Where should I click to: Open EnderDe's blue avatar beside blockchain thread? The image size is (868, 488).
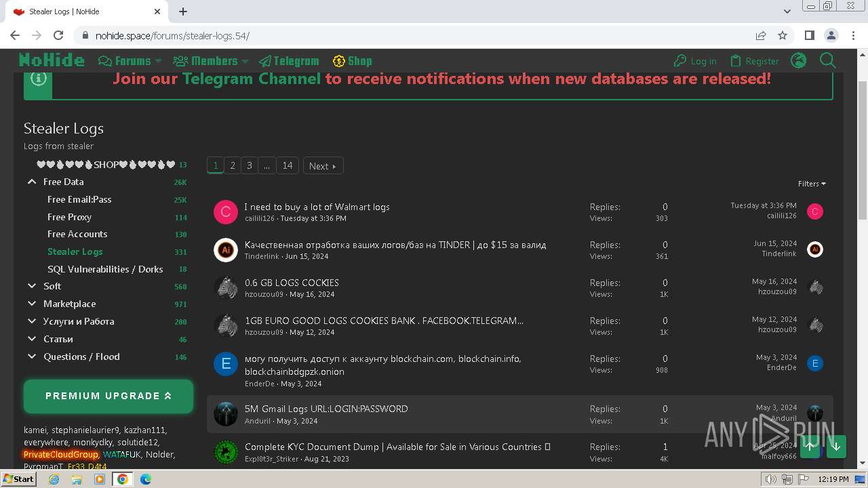(x=226, y=364)
